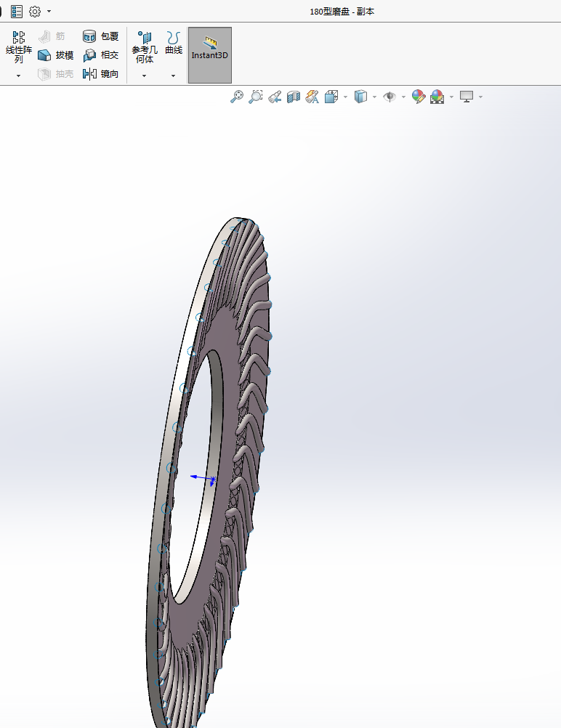Open the Hide/Show Items dropdown arrow
Viewport: 561px width, 728px height.
tap(403, 97)
